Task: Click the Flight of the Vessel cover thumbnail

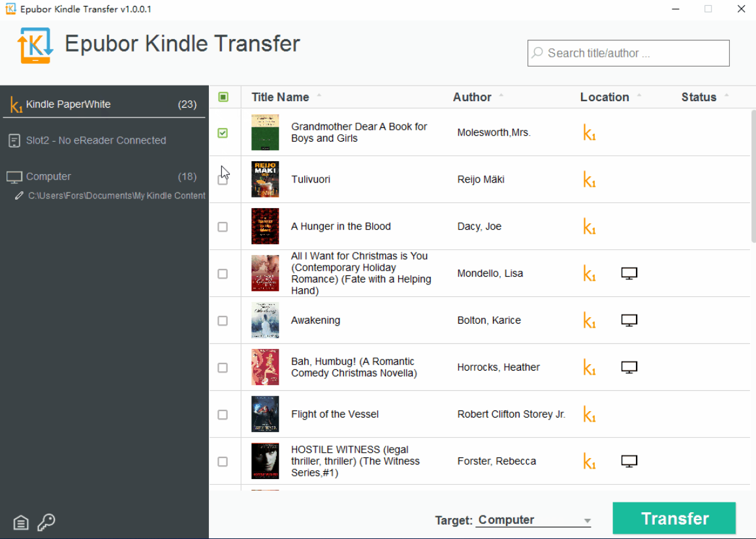Action: click(x=265, y=414)
